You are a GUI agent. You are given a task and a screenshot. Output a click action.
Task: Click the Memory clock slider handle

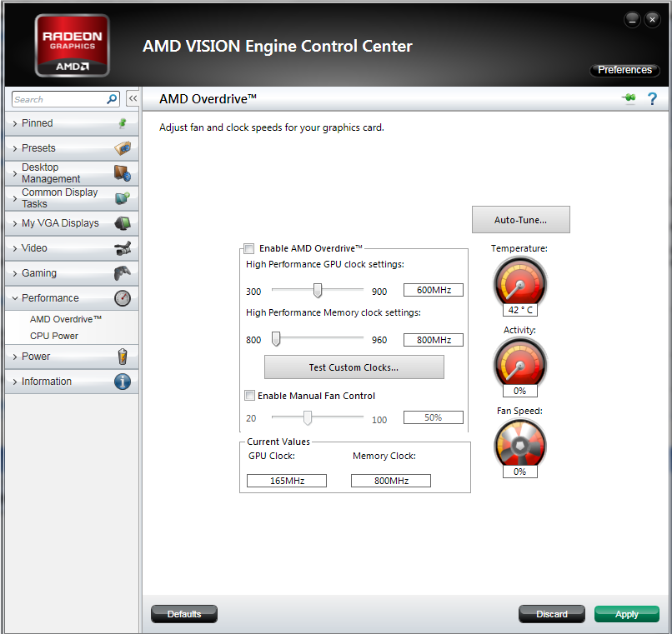coord(276,339)
